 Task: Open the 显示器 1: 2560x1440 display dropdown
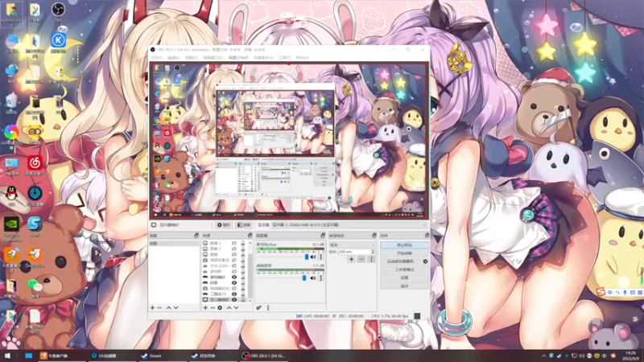pos(349,225)
